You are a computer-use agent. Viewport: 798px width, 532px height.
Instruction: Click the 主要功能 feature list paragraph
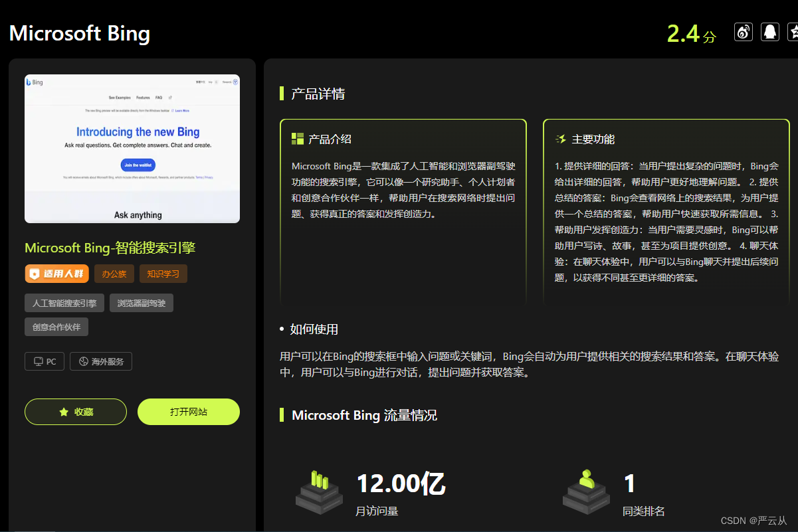click(x=666, y=222)
